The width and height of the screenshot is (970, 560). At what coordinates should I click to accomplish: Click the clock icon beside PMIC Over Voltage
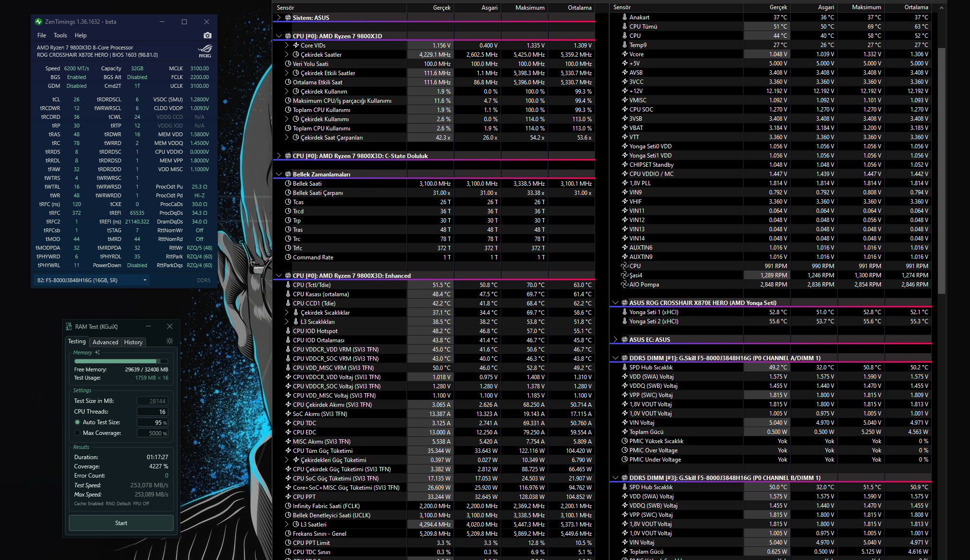tap(625, 450)
